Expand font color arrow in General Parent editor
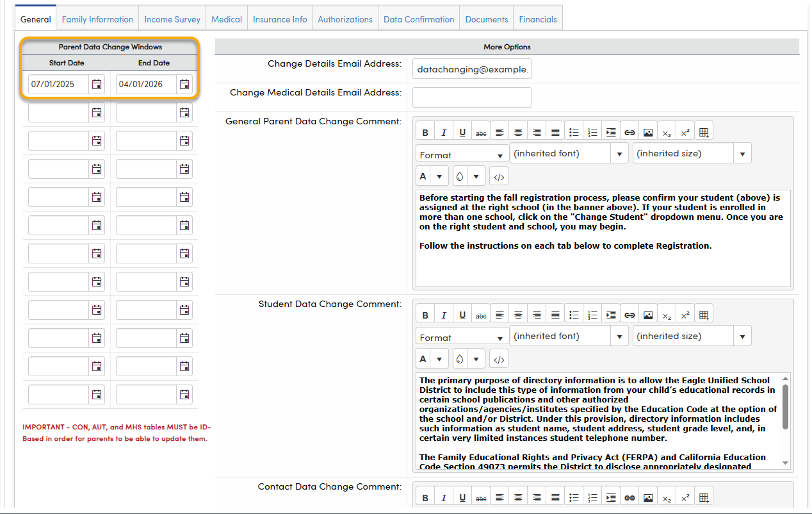812x514 pixels. tap(439, 176)
